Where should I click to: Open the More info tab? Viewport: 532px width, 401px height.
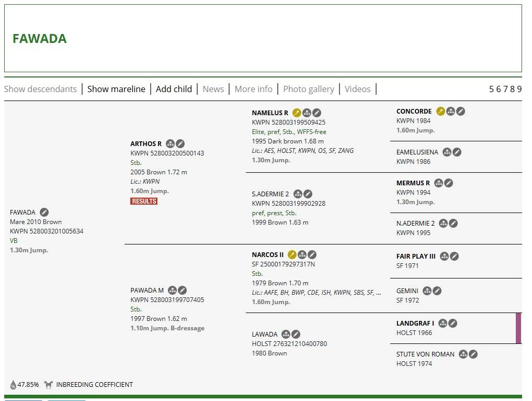[x=254, y=89]
